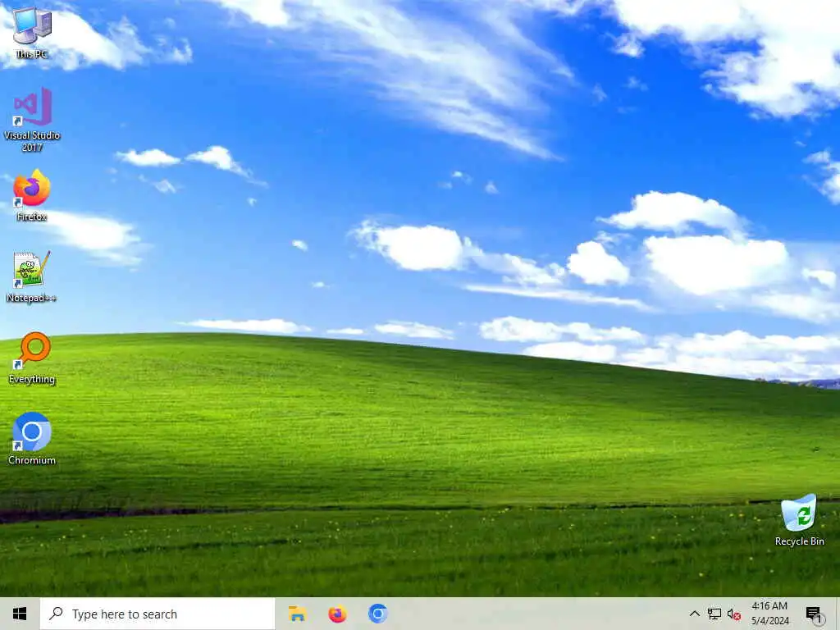Screen dimensions: 840x630
Task: Select the Chromium desktop shortcut
Action: [32, 439]
